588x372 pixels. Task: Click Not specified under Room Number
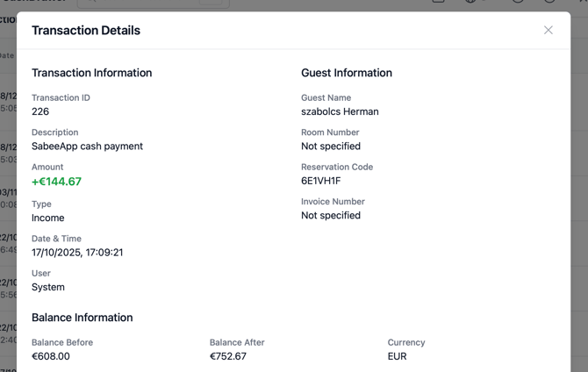(x=331, y=147)
